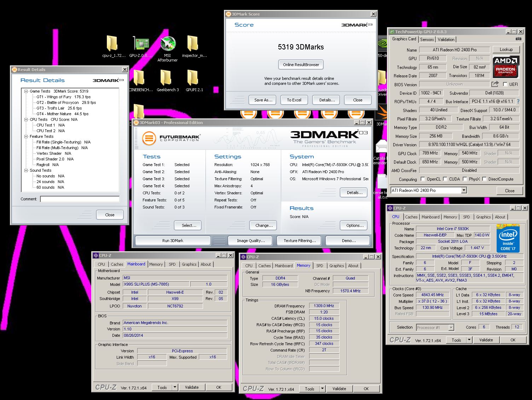532x400 pixels.
Task: Click the Texture Filtering button
Action: 300,241
